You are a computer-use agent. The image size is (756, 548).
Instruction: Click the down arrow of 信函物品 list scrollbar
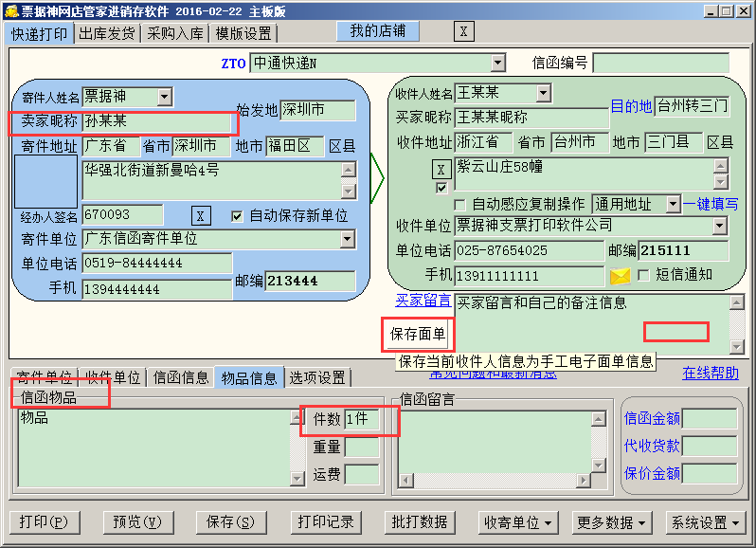pos(297,479)
